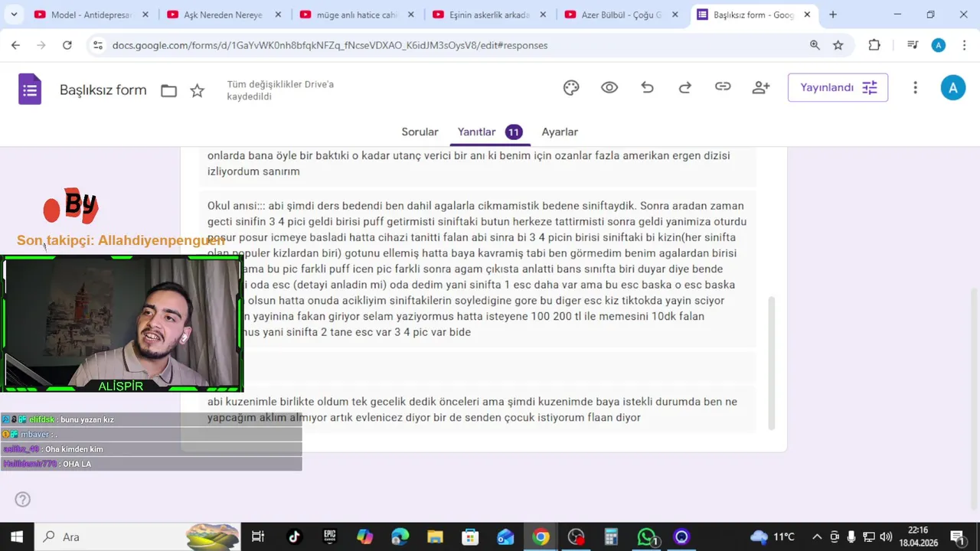Open the browser extensions menu
Image resolution: width=980 pixels, height=551 pixels.
tap(874, 45)
